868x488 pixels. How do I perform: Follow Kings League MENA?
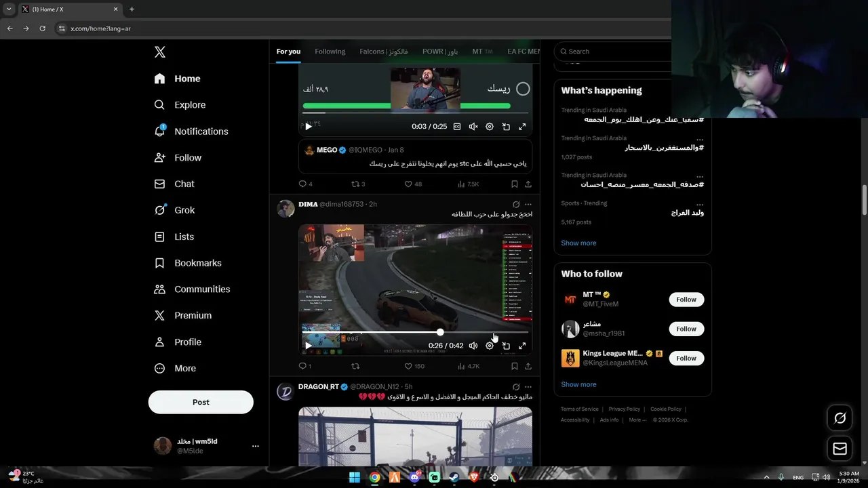pyautogui.click(x=686, y=358)
